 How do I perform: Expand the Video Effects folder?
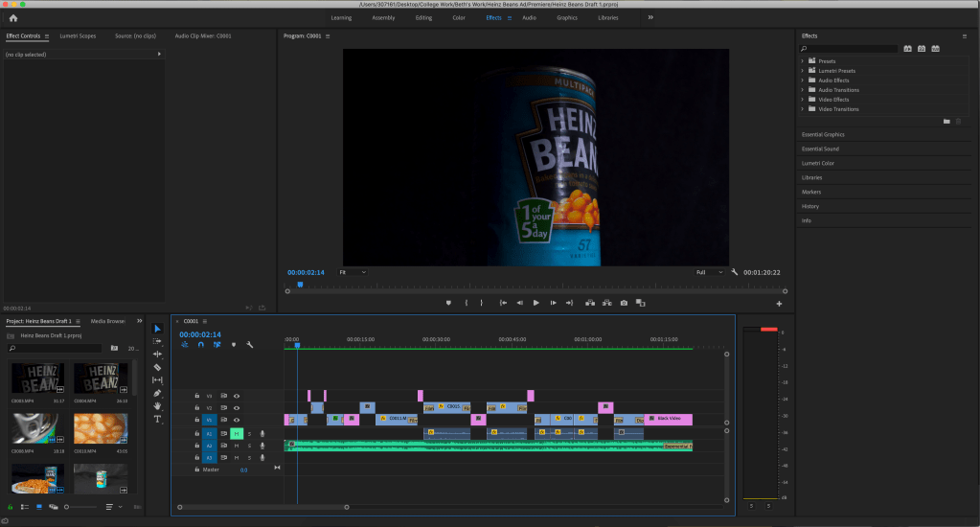point(802,100)
